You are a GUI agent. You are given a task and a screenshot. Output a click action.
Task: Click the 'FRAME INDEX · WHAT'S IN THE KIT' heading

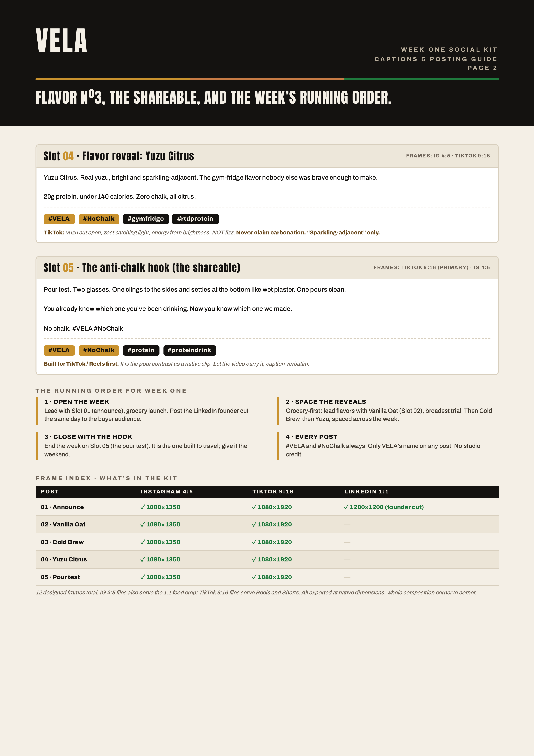tap(106, 478)
